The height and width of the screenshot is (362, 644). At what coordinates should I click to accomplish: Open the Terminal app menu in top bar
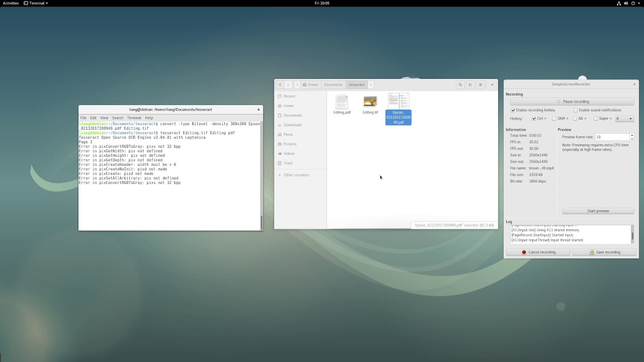click(36, 3)
